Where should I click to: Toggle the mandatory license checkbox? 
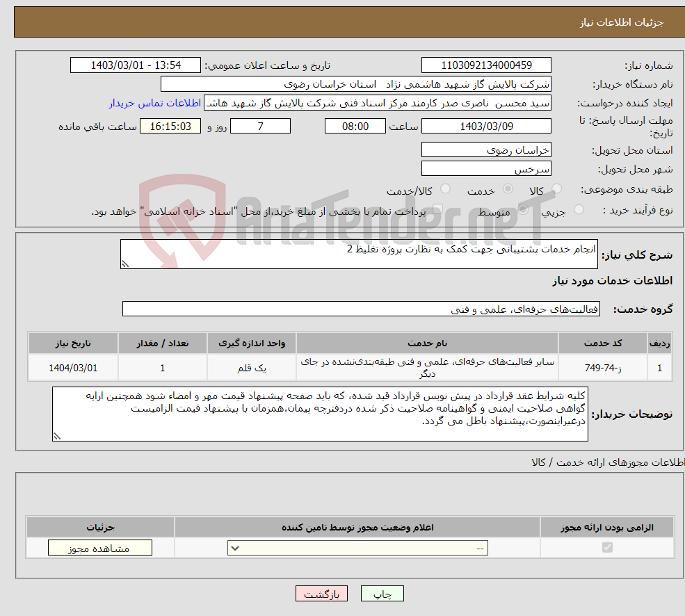pos(607,547)
